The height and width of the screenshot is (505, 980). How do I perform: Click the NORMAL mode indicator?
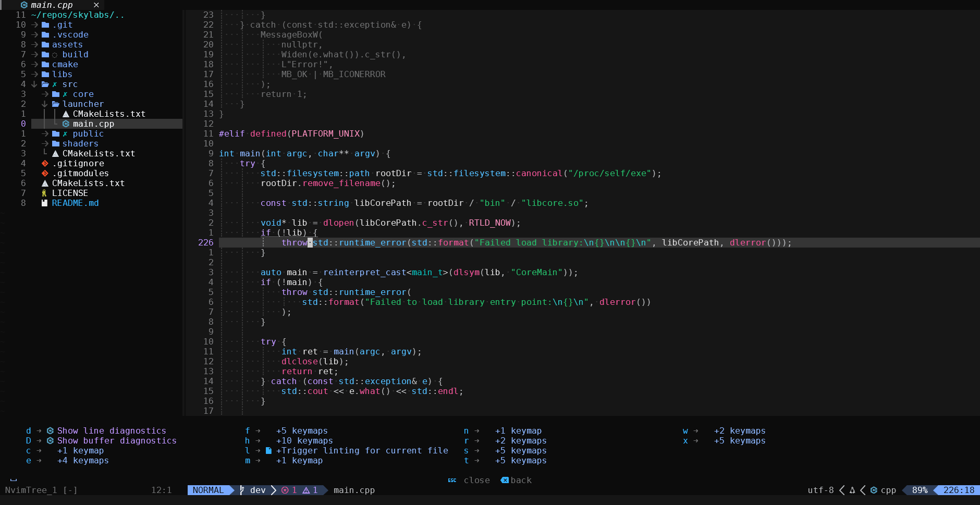click(208, 490)
